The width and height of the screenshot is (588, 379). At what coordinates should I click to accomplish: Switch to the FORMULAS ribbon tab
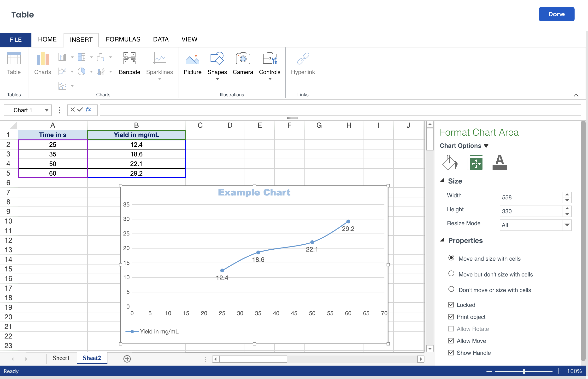point(123,39)
